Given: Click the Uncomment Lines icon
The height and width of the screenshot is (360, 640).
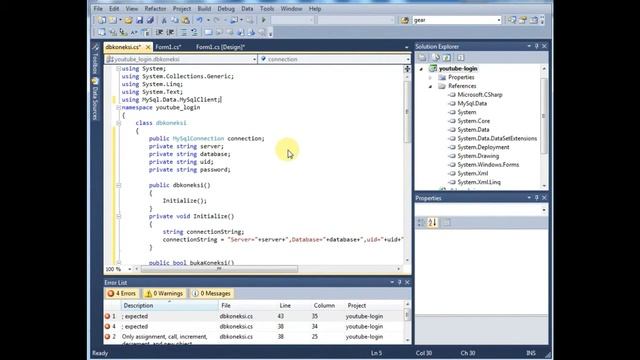Looking at the screenshot, I should pyautogui.click(x=194, y=32).
